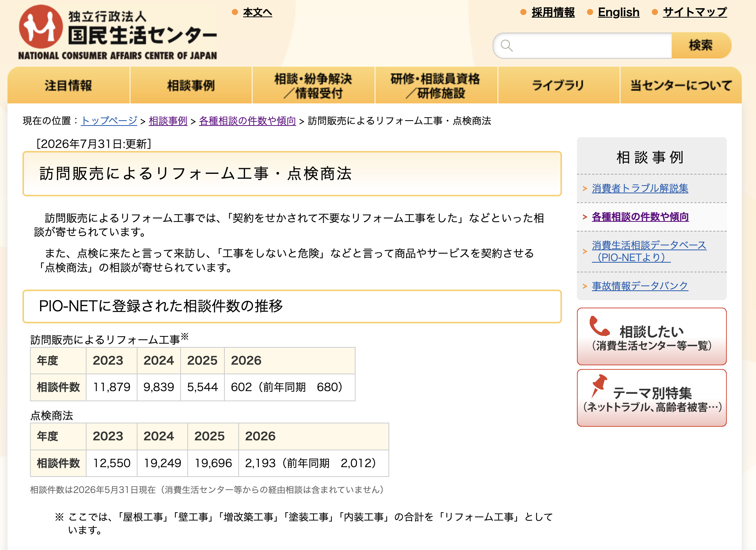Select the 9,839 cell in reform table

(159, 387)
